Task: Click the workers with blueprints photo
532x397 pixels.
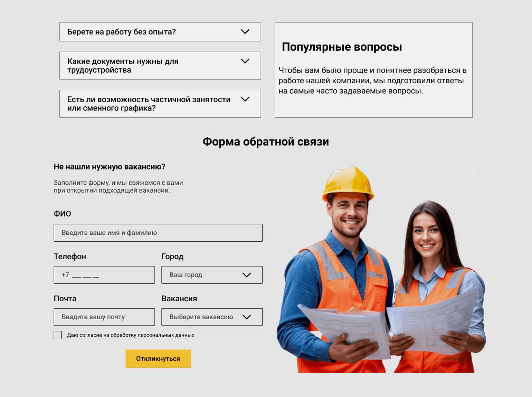Action: [381, 269]
